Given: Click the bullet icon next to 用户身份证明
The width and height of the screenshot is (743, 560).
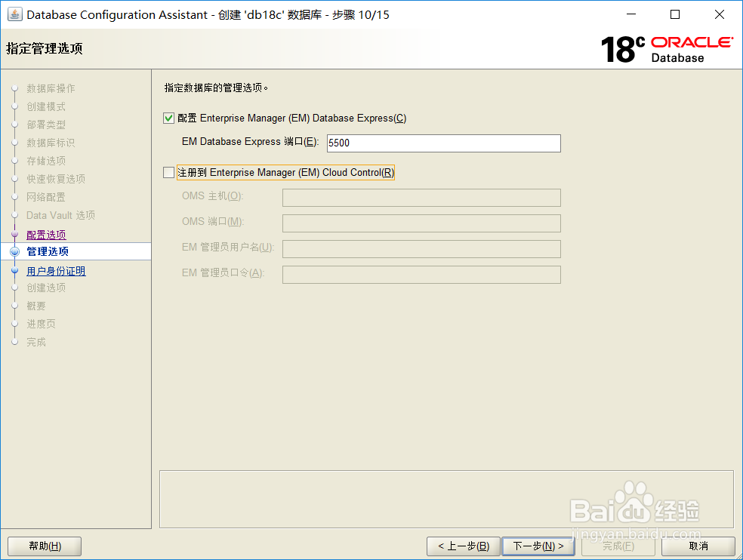Looking at the screenshot, I should (15, 270).
